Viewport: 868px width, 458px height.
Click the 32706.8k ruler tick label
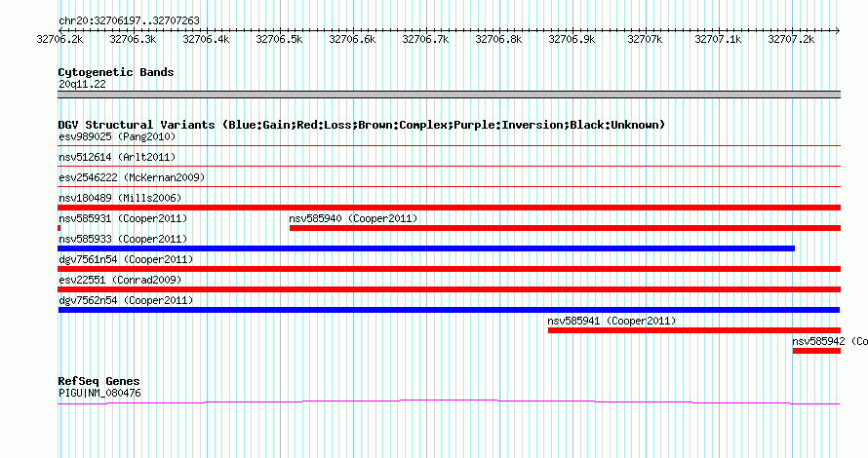(x=498, y=39)
